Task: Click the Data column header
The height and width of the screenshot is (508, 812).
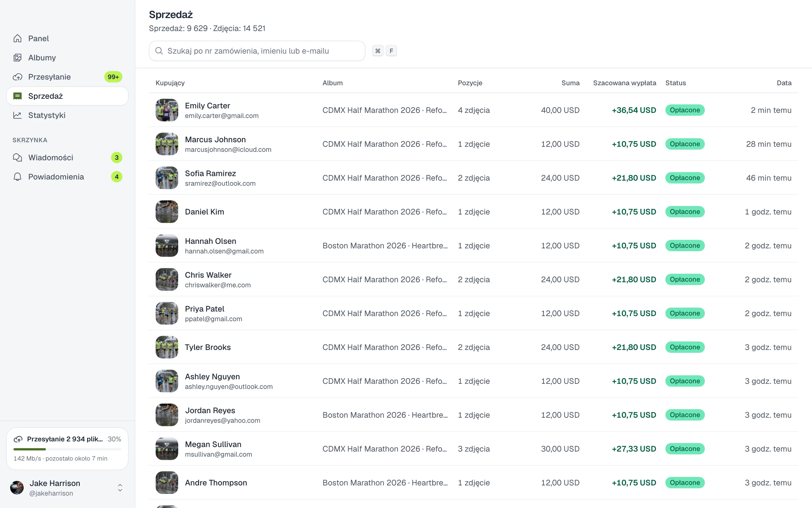Action: [784, 83]
